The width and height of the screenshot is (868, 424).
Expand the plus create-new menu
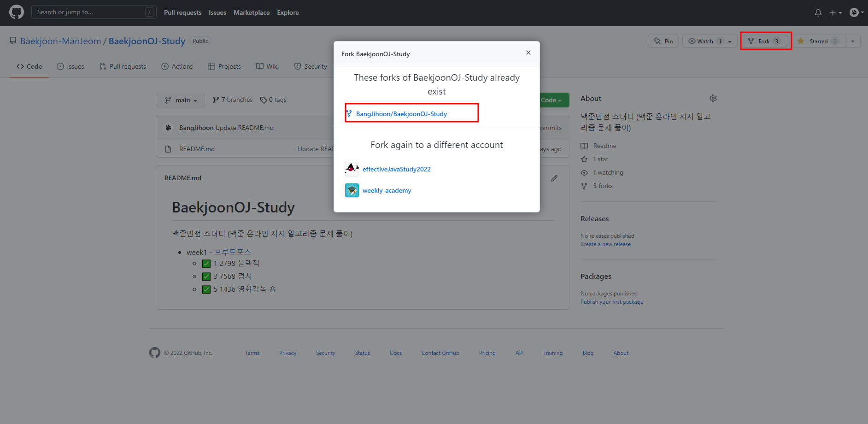pyautogui.click(x=836, y=13)
